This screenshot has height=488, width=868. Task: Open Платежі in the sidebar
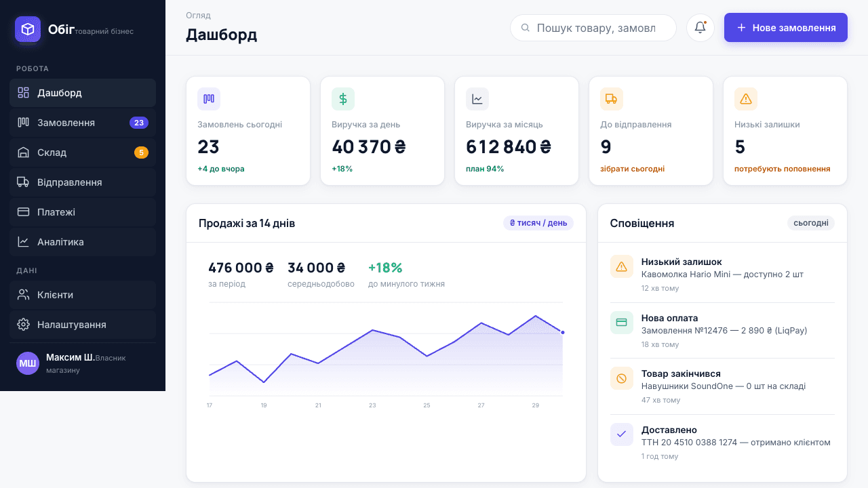pos(83,212)
